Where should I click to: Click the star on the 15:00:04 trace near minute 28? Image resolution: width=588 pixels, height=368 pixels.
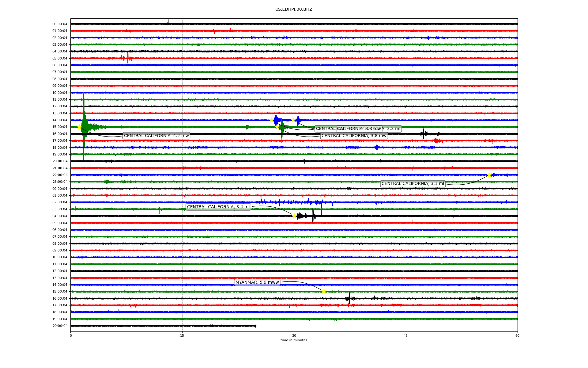point(277,127)
